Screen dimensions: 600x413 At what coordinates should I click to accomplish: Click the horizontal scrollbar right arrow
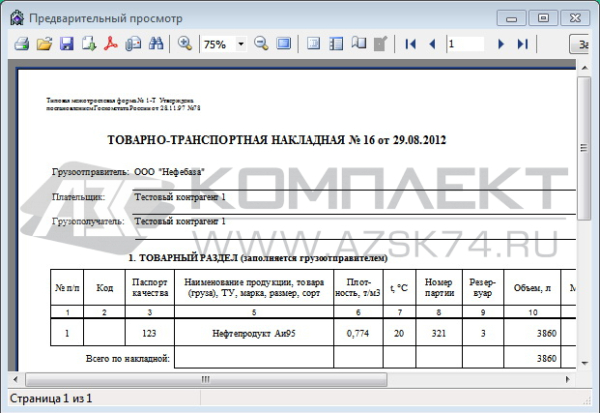(567, 379)
